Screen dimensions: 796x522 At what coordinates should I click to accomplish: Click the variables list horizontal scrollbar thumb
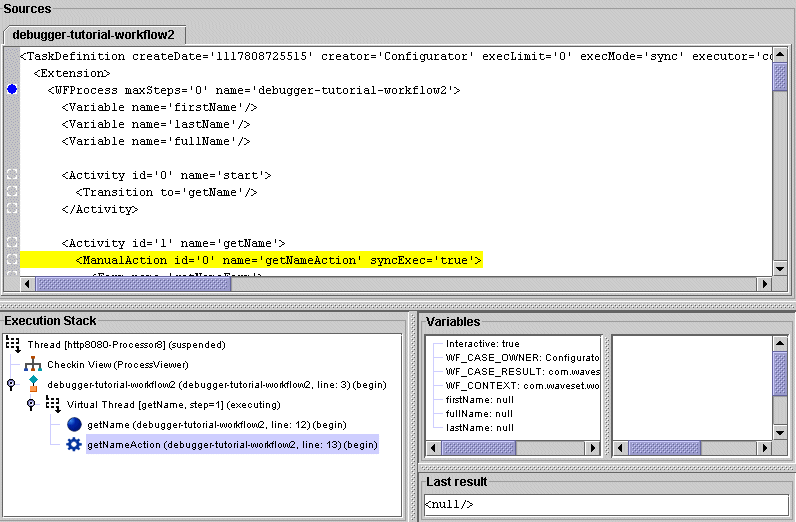pos(479,448)
